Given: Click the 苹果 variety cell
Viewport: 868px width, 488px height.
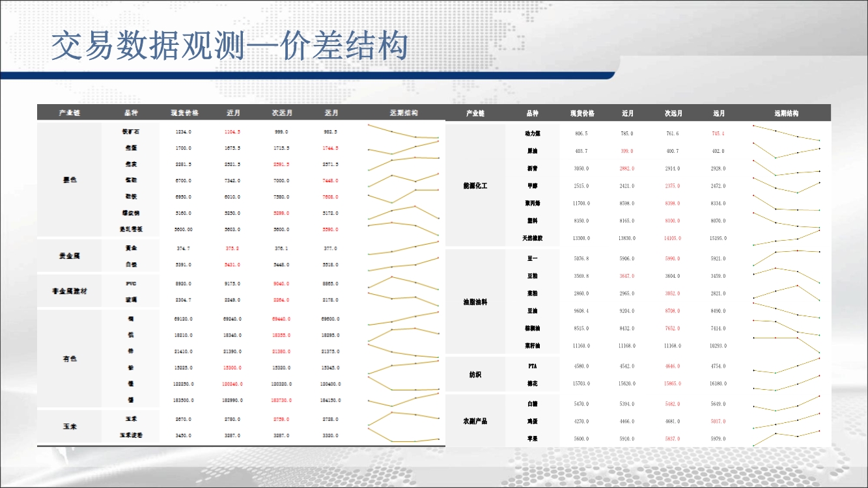Looking at the screenshot, I should (533, 439).
